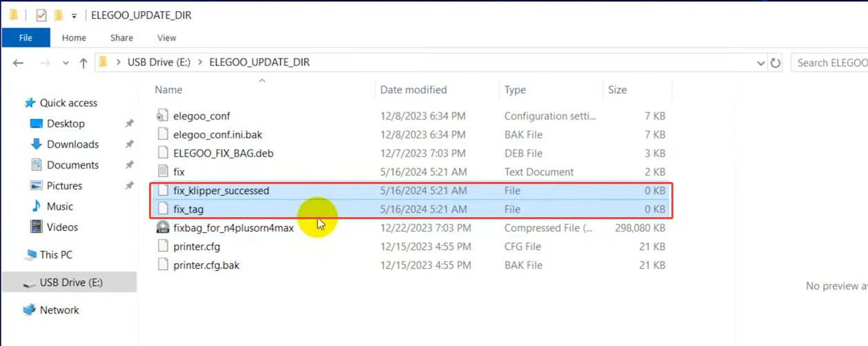868x346 pixels.
Task: Open the File menu
Action: 26,38
